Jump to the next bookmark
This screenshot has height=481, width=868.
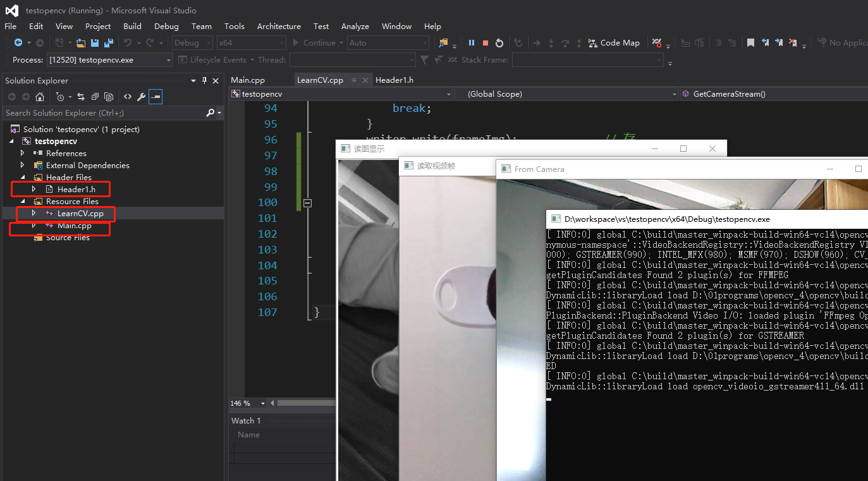[779, 43]
